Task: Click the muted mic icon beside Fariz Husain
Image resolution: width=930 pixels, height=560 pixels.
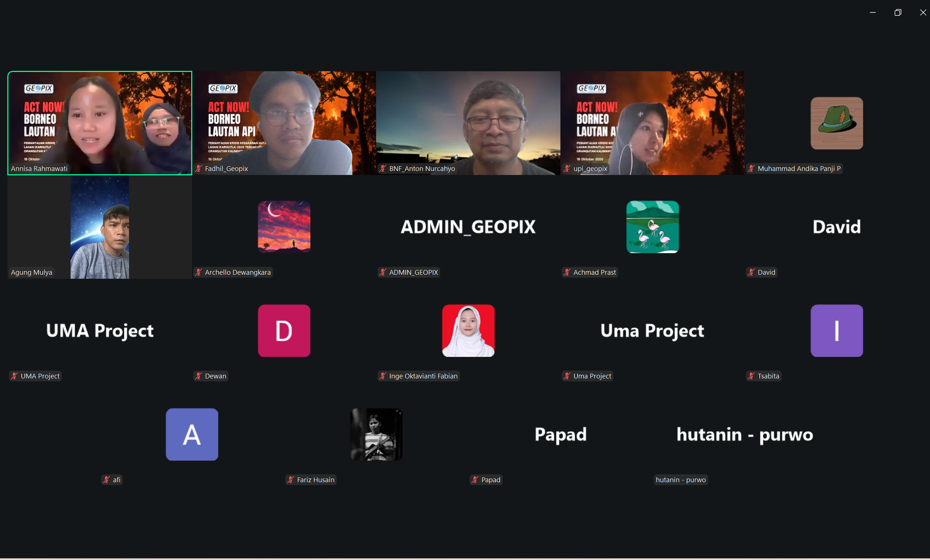Action: 291,480
